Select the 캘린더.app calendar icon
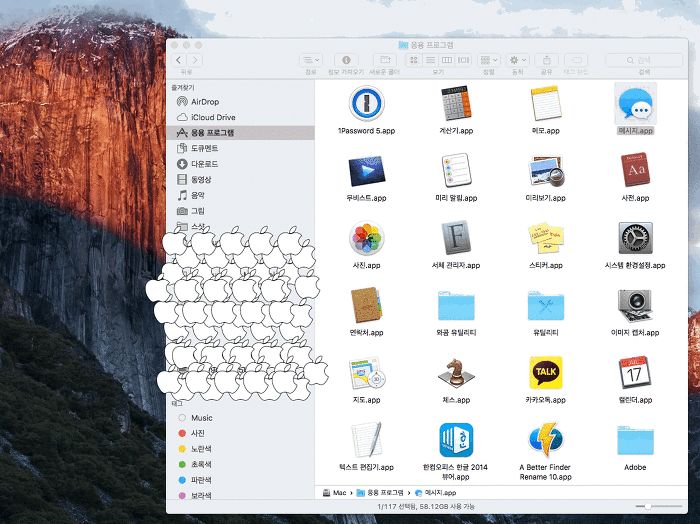Image resolution: width=700 pixels, height=524 pixels. pyautogui.click(x=635, y=373)
